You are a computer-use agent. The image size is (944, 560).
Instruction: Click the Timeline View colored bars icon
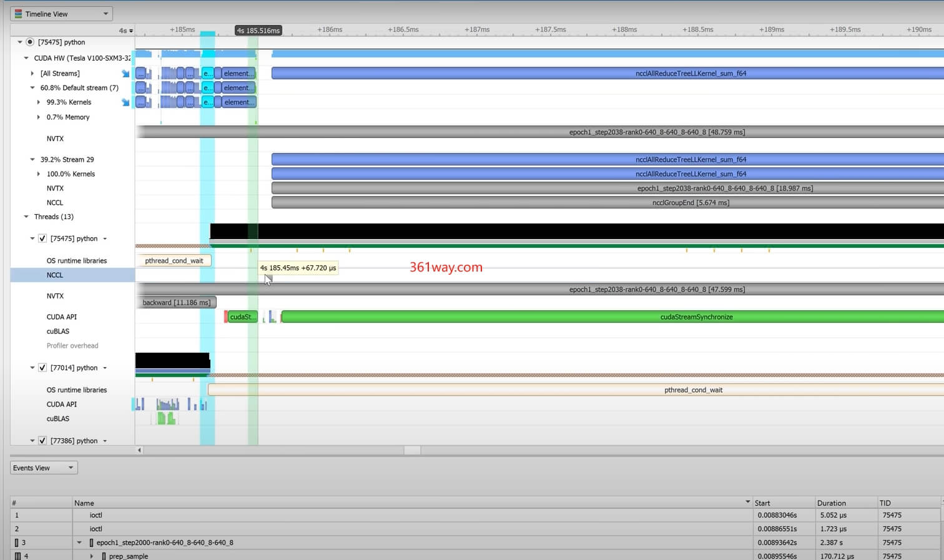coord(18,14)
